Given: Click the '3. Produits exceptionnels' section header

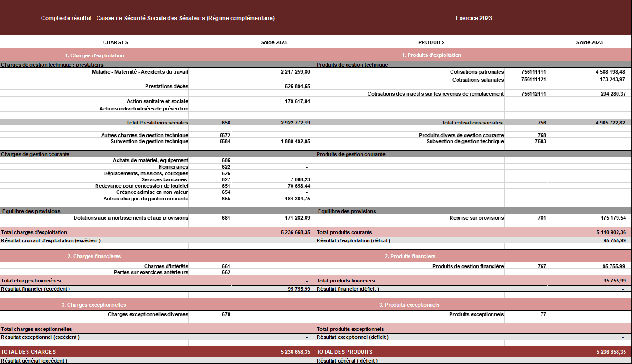Looking at the screenshot, I should (x=409, y=305).
